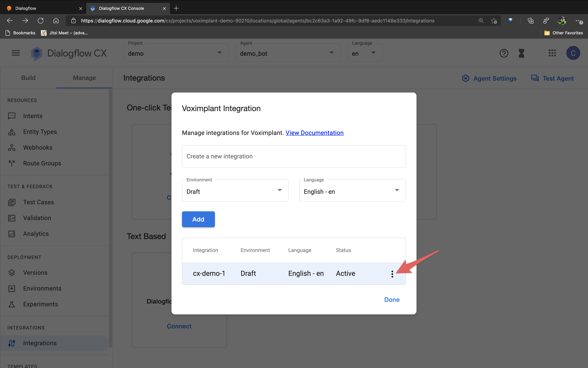Open the three-dot menu for cx-demo-1
Image resolution: width=588 pixels, height=368 pixels.
tap(392, 274)
